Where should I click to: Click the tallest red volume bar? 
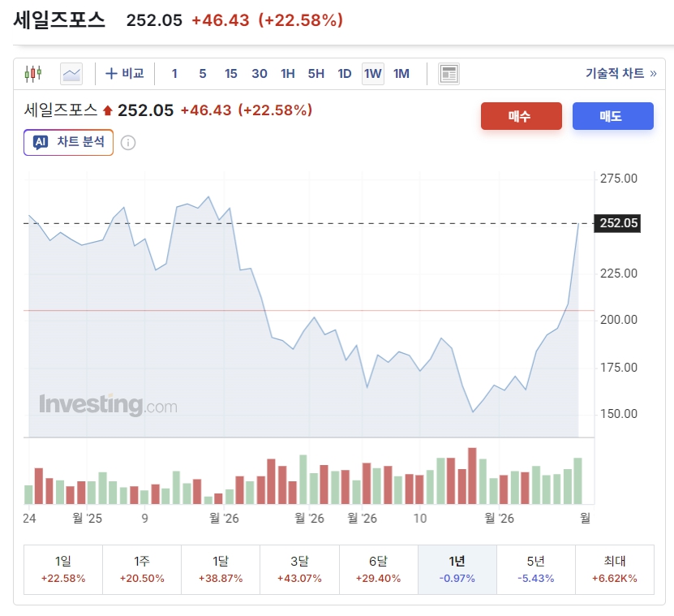[472, 476]
